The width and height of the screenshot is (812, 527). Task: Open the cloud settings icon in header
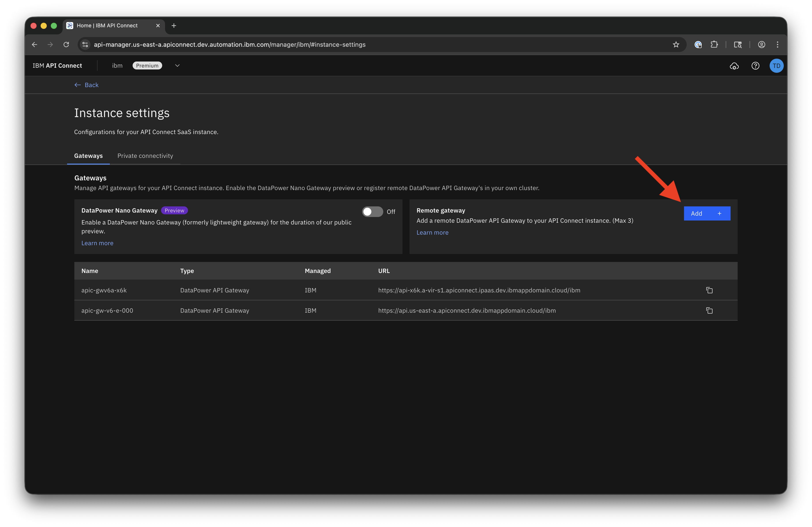click(734, 66)
